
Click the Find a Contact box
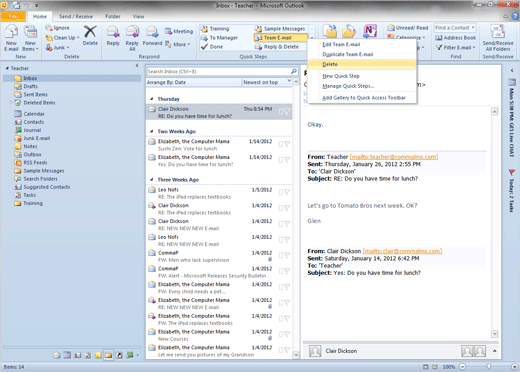455,28
